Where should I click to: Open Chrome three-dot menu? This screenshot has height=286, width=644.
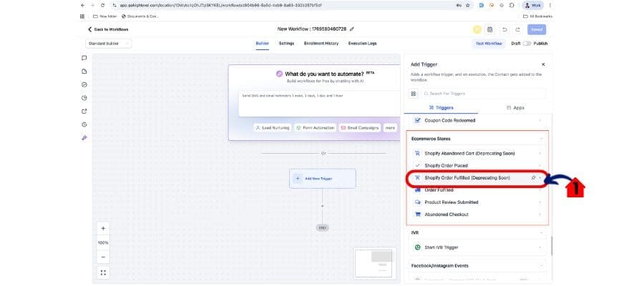(x=550, y=5)
